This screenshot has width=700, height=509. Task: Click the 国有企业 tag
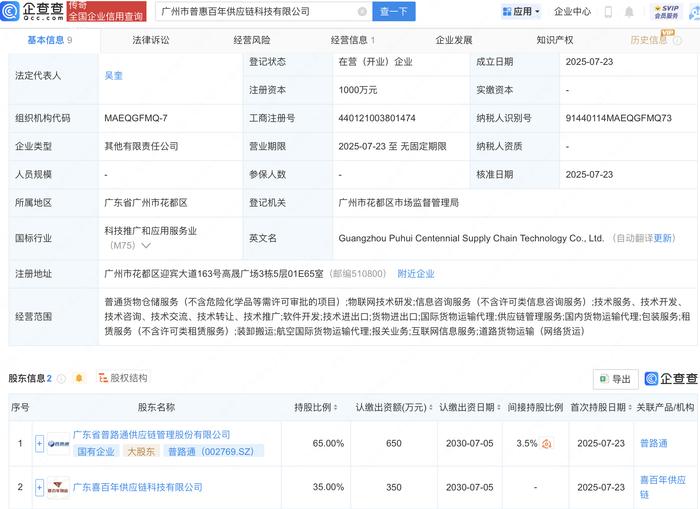[x=96, y=452]
